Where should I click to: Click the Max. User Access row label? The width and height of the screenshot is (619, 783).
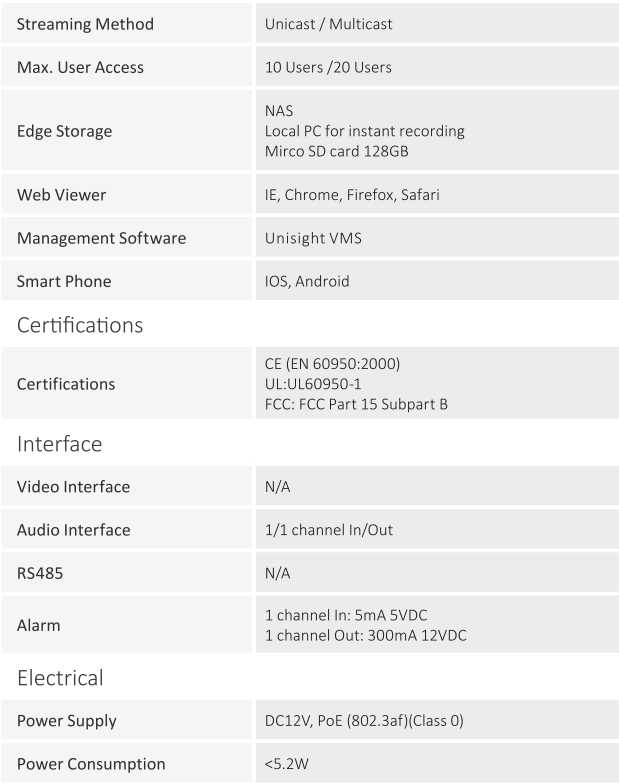80,67
